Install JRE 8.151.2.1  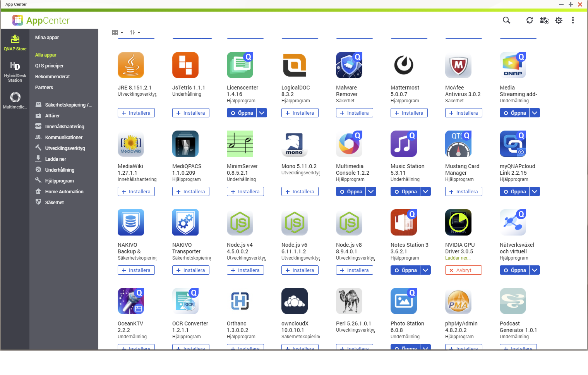[136, 113]
